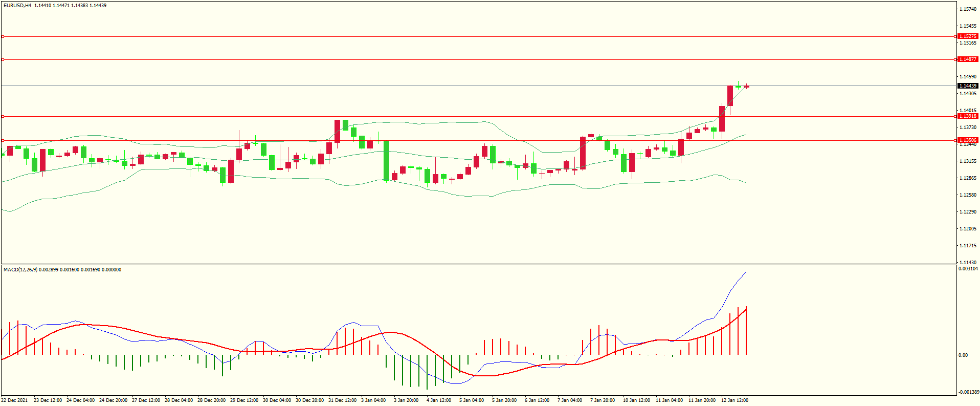Click the 1.12290 price scale label

tap(968, 212)
